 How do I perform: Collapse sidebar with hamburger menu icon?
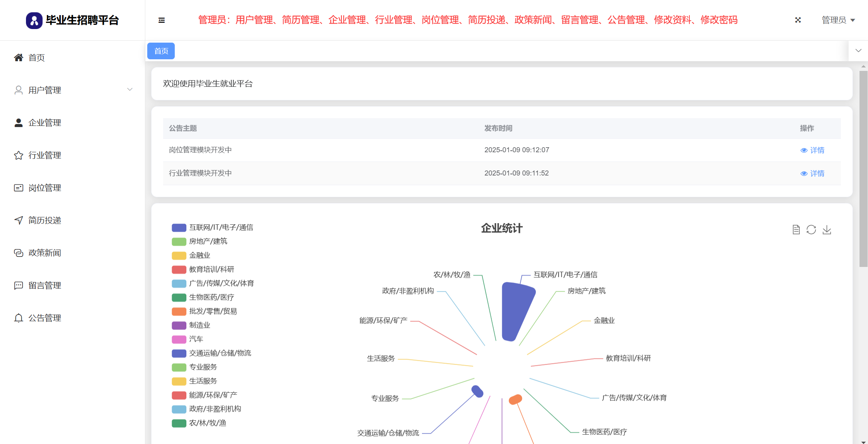[x=162, y=20]
